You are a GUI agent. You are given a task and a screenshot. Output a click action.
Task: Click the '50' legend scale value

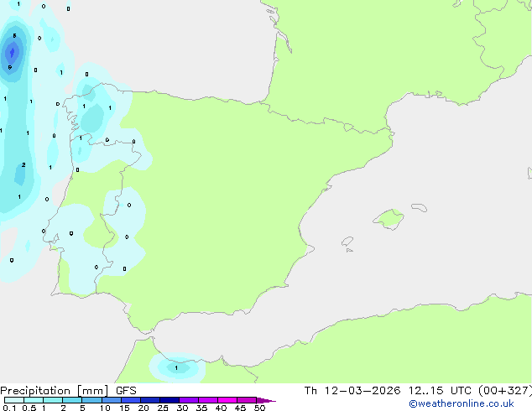(x=259, y=408)
